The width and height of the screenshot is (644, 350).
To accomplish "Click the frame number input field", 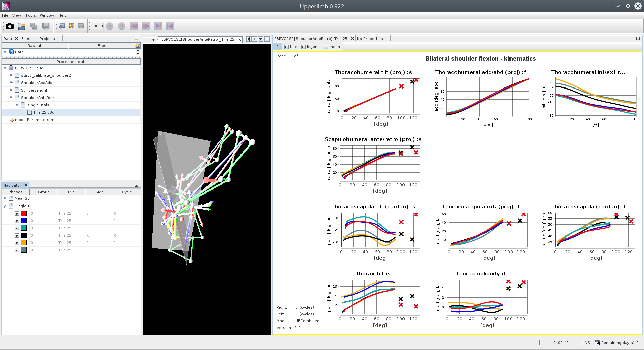I will 98,26.
